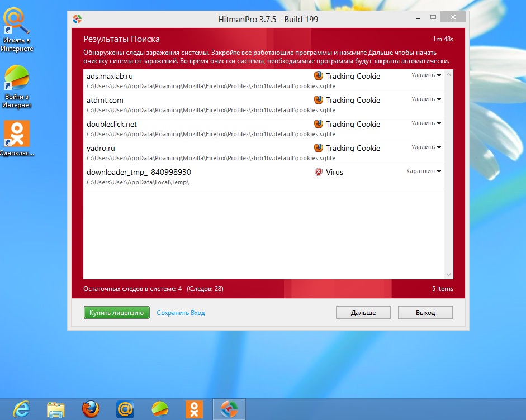Select the ads.maxlab.ru entry
Screen dimensions: 526x420
click(264, 81)
